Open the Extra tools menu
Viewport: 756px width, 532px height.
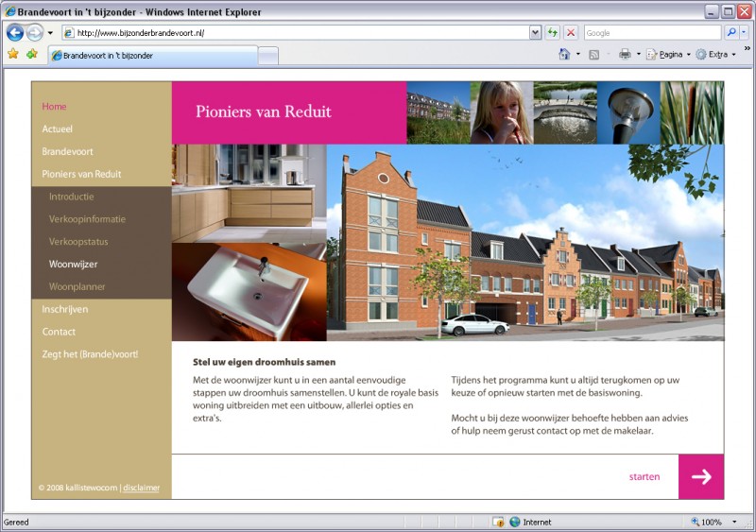[715, 55]
